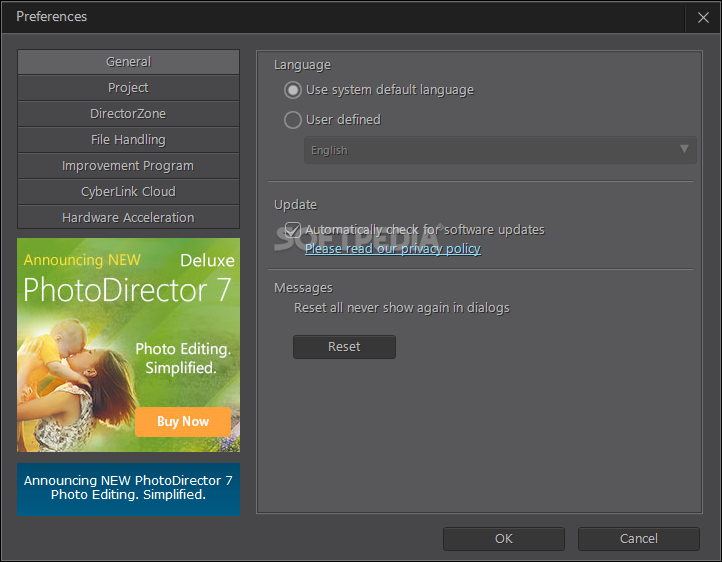Click the Language section label

click(303, 65)
